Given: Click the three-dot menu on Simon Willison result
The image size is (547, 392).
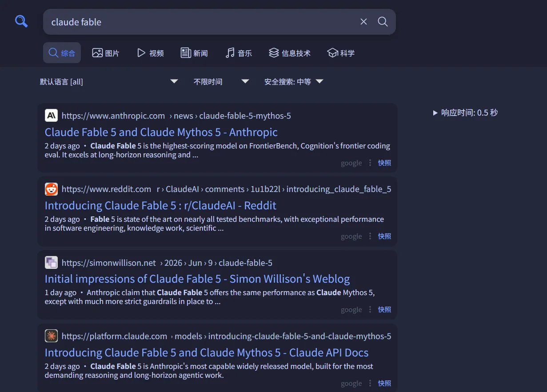Looking at the screenshot, I should (x=370, y=309).
